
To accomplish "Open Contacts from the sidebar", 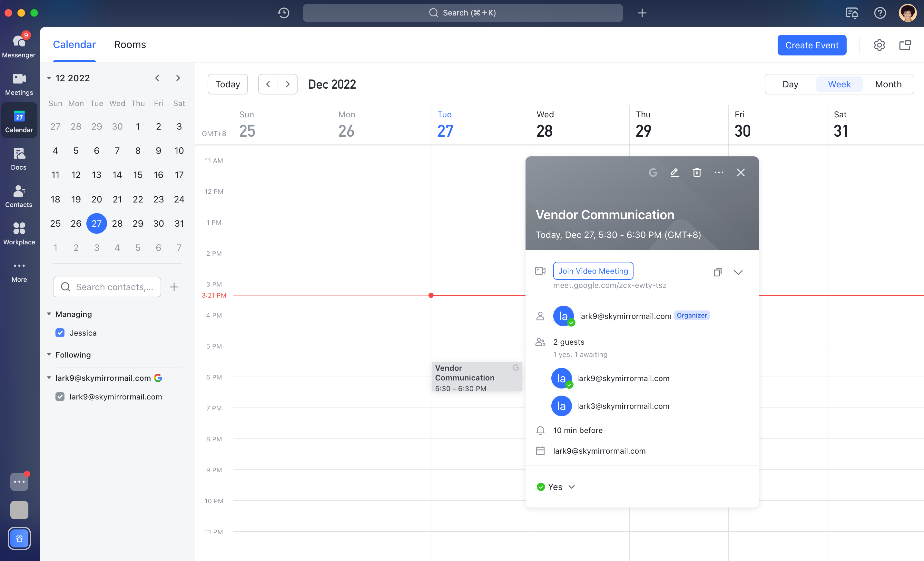I will (19, 195).
